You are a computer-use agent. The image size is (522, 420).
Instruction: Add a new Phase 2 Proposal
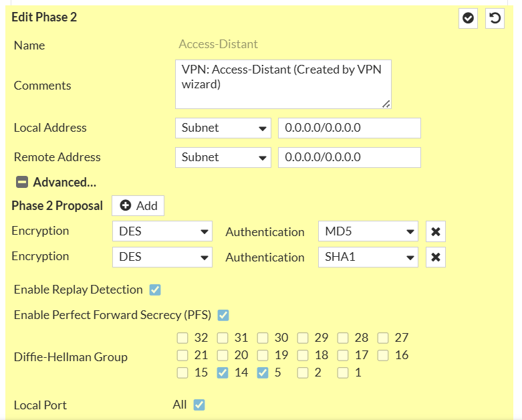138,206
